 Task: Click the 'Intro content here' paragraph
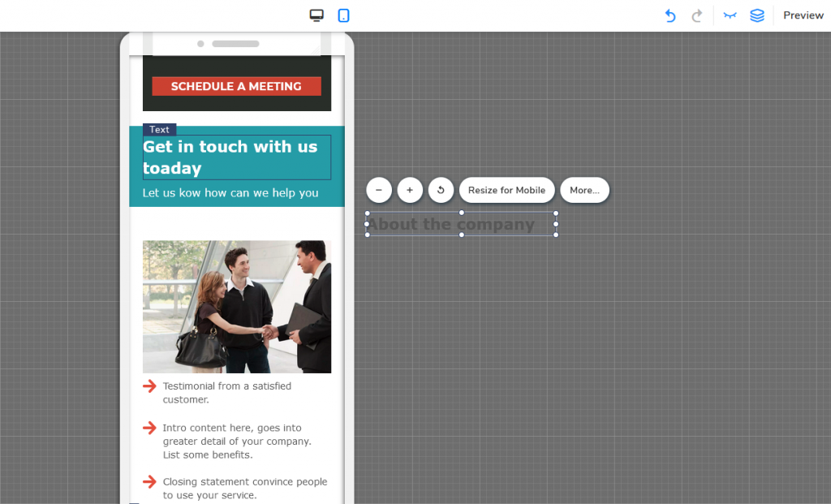coord(237,442)
